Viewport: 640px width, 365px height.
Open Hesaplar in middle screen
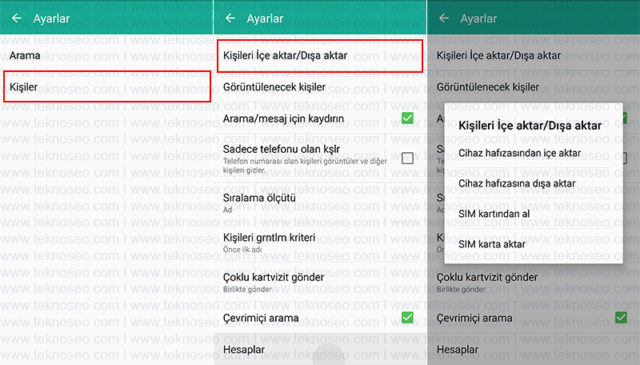coord(320,349)
